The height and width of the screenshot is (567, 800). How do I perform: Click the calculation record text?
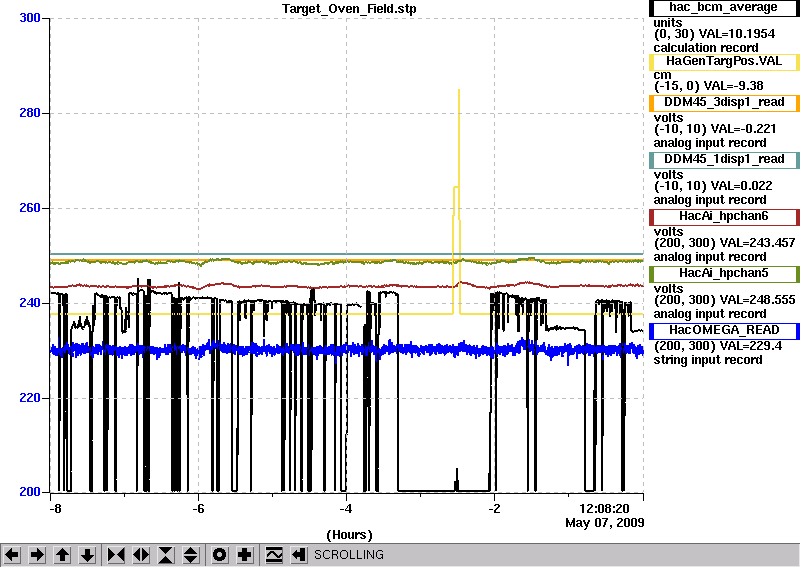click(706, 48)
